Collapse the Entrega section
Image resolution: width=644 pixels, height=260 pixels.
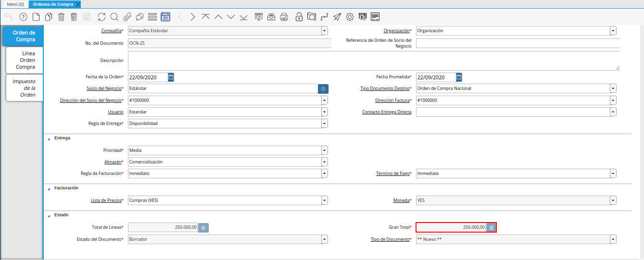[x=49, y=138]
